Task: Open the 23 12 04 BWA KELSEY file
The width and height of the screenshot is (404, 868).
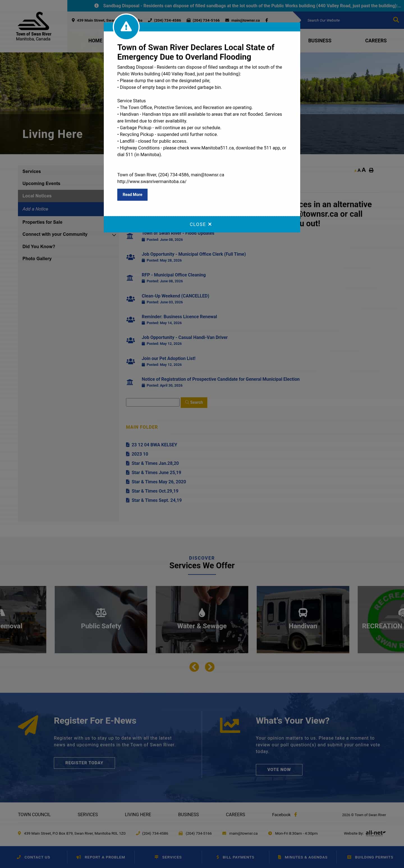Action: [154, 445]
